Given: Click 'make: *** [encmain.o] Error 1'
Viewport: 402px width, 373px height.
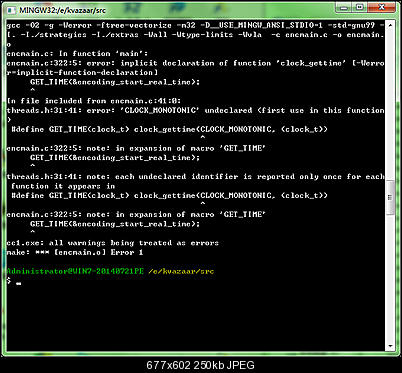Looking at the screenshot, I should (x=75, y=252).
